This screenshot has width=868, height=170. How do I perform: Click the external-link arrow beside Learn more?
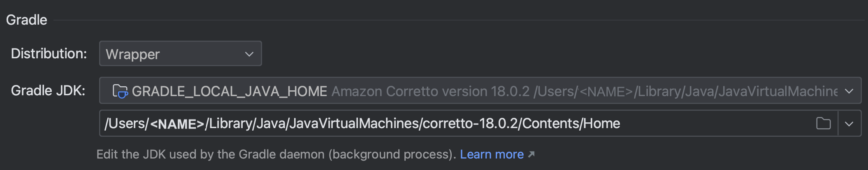[x=531, y=154]
